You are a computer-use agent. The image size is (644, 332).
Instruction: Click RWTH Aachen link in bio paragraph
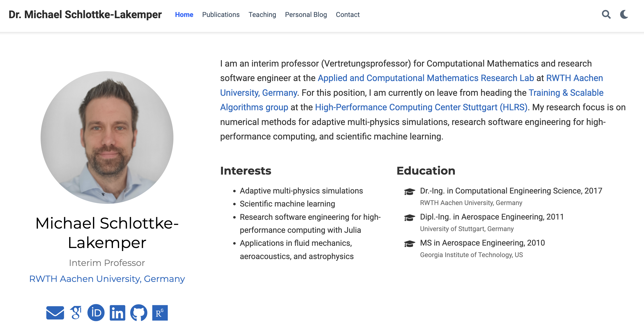[574, 78]
